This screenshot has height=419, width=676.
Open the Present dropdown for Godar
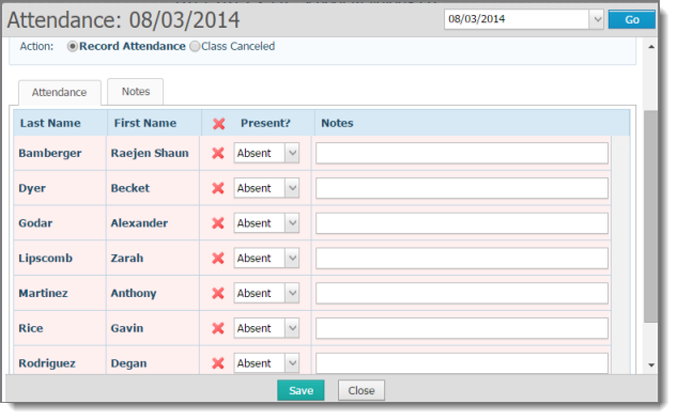[266, 223]
